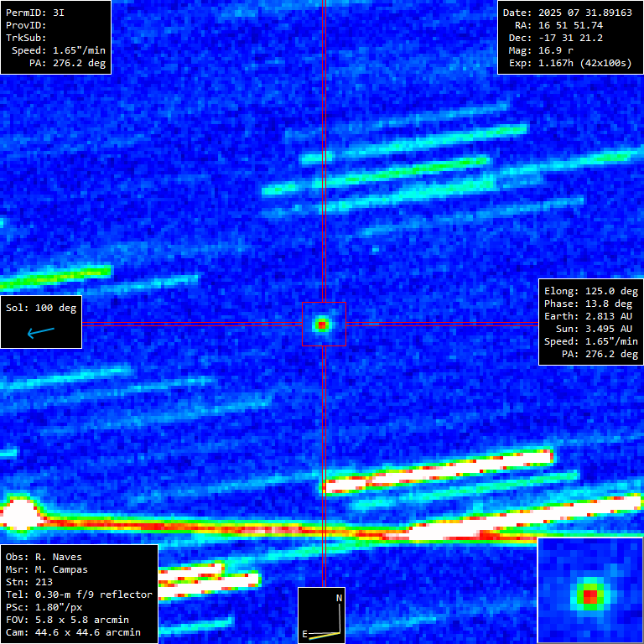Screen dimensions: 644x644
Task: Select top-left 'Speed: 1.65"/min' text
Action: [59, 50]
